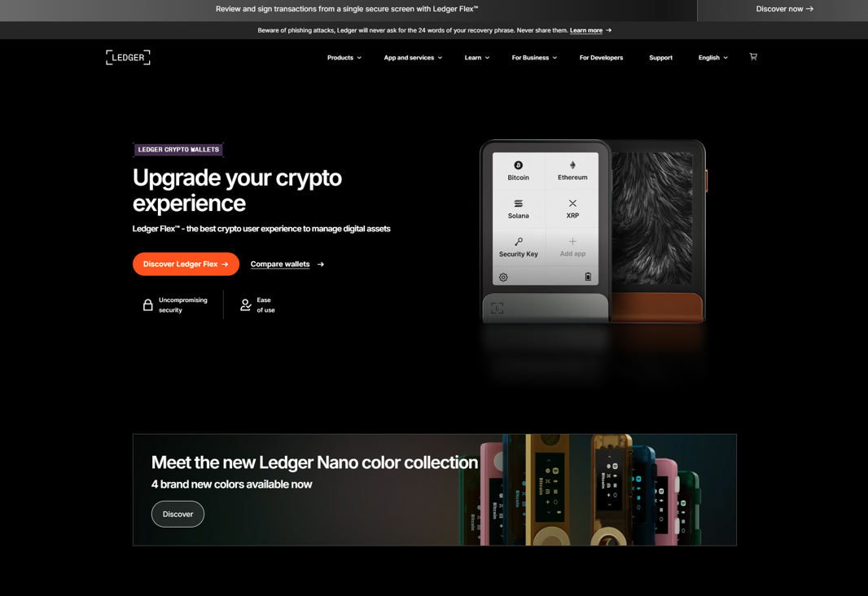Image resolution: width=868 pixels, height=596 pixels.
Task: Expand the Learn dropdown
Action: point(476,58)
